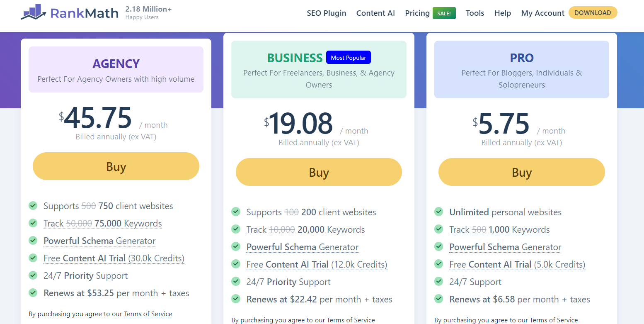Viewport: 644px width, 324px height.
Task: Click the $5.75 price
Action: [501, 124]
